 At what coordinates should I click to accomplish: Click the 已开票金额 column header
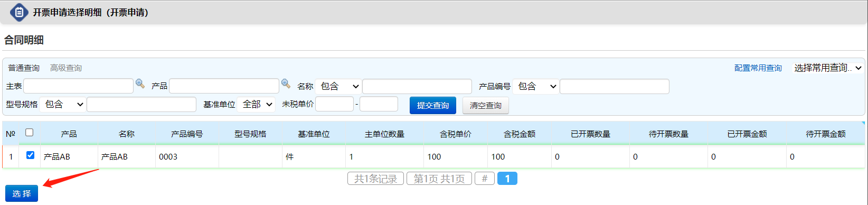[x=747, y=134]
